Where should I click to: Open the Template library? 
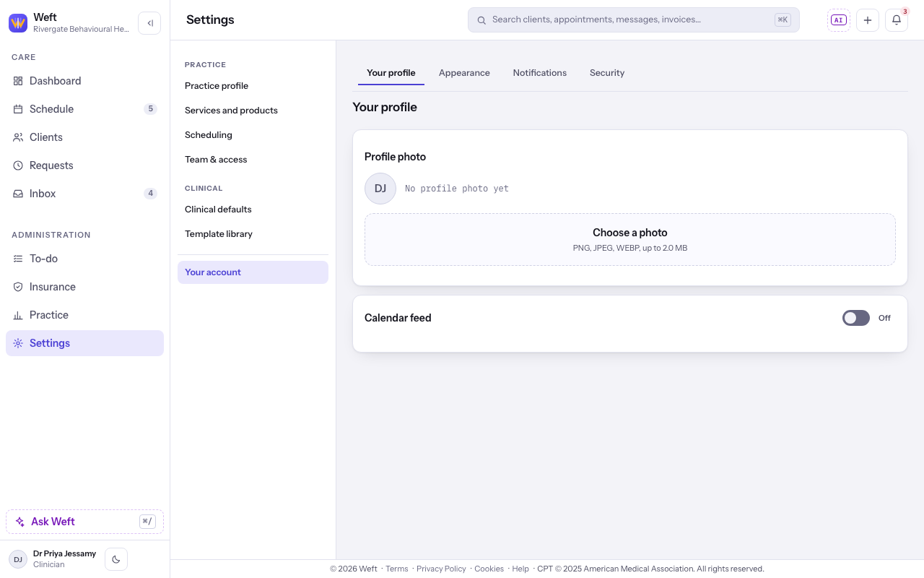click(x=253, y=234)
